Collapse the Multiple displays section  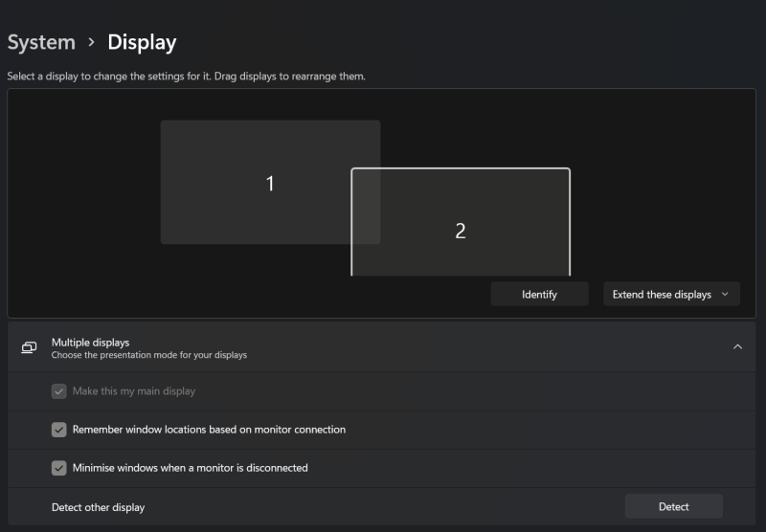coord(737,347)
